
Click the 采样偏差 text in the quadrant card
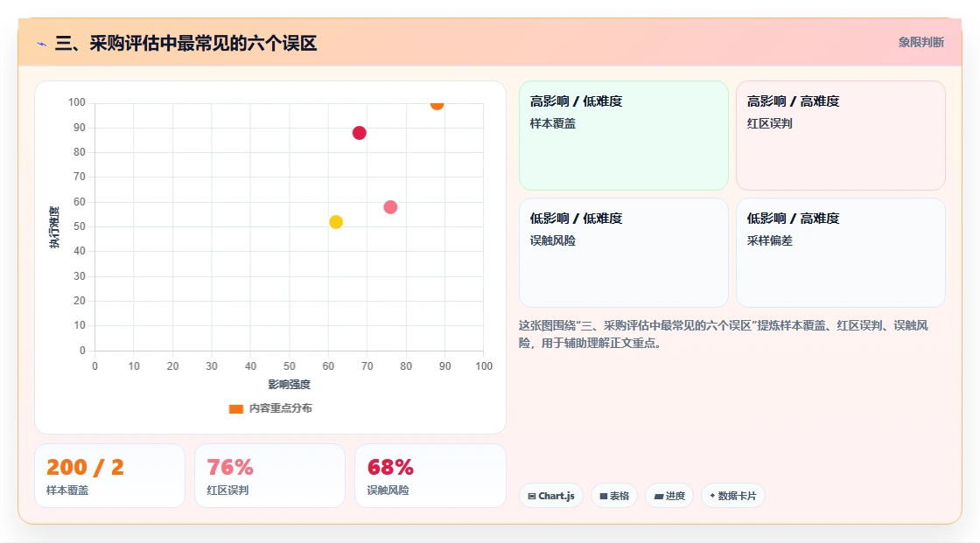point(769,240)
